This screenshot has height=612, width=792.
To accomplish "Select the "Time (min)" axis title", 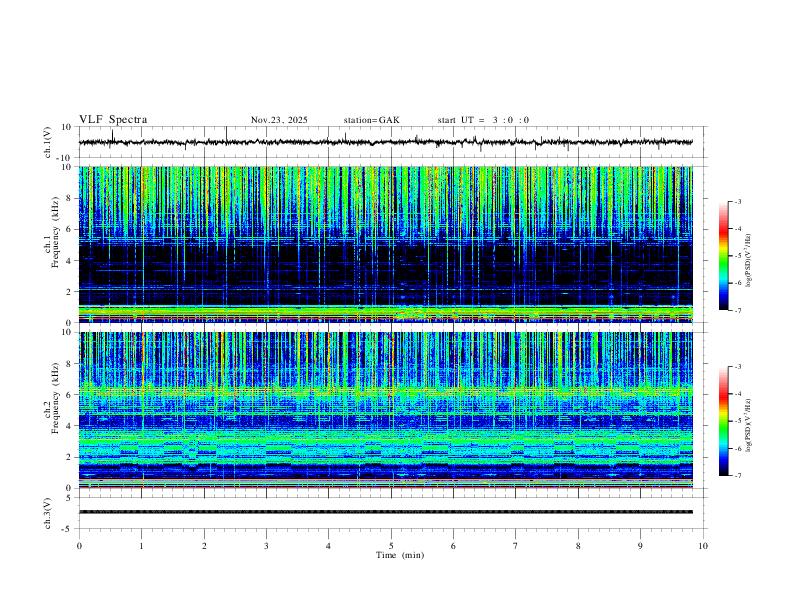I will [x=400, y=555].
